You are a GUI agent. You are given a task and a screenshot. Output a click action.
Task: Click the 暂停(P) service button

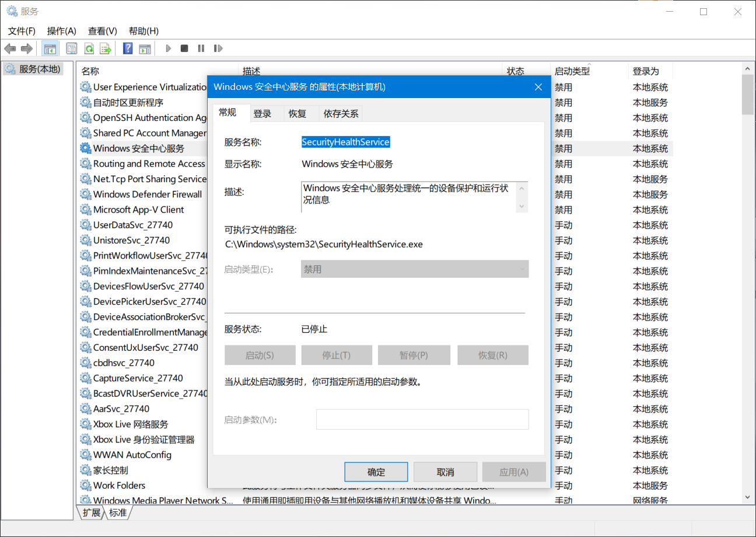414,355
